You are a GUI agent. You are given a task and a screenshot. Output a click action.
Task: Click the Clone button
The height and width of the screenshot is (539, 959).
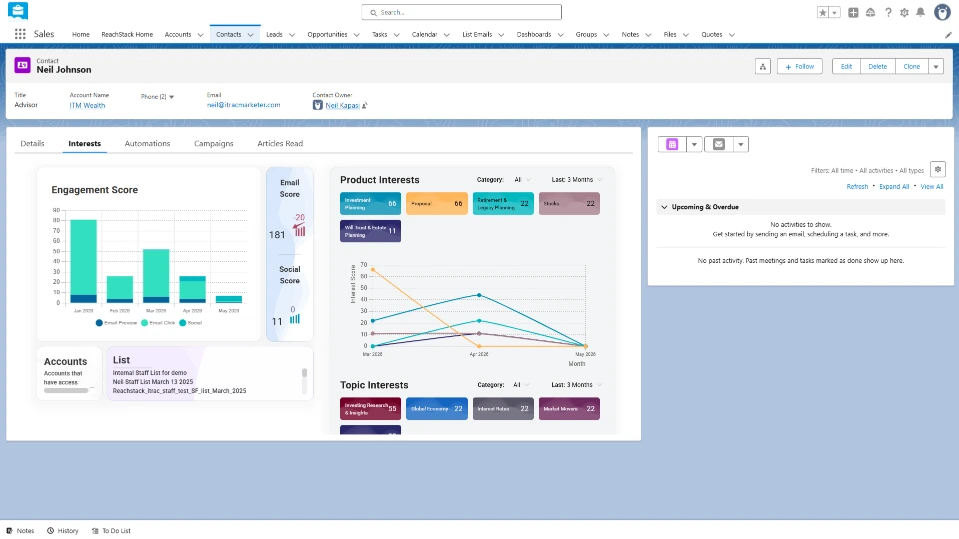tap(911, 67)
